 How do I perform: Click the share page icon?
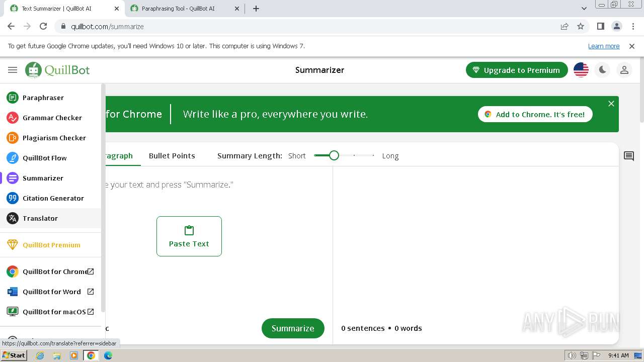[565, 27]
